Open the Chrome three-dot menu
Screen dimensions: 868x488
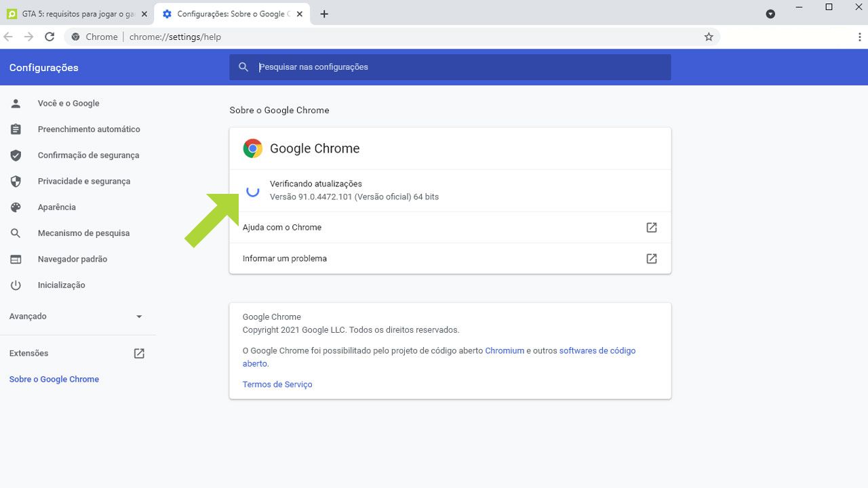click(x=859, y=37)
